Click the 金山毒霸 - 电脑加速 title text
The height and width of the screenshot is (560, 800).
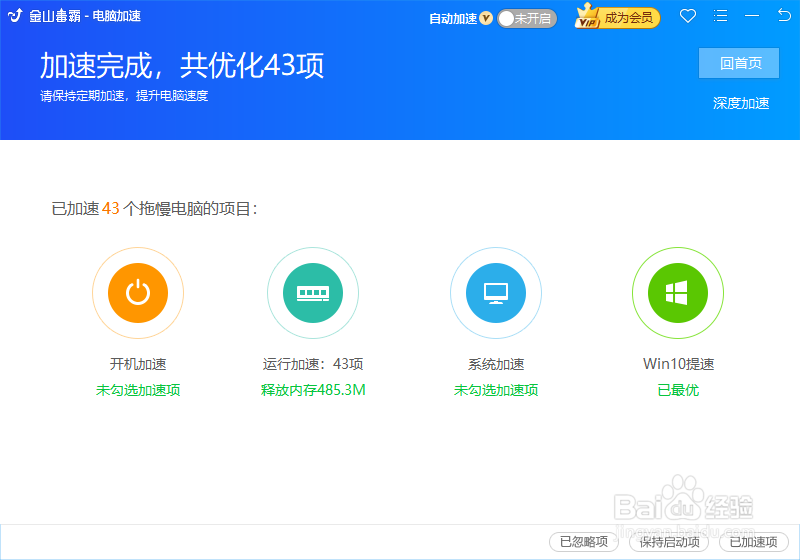click(x=85, y=16)
